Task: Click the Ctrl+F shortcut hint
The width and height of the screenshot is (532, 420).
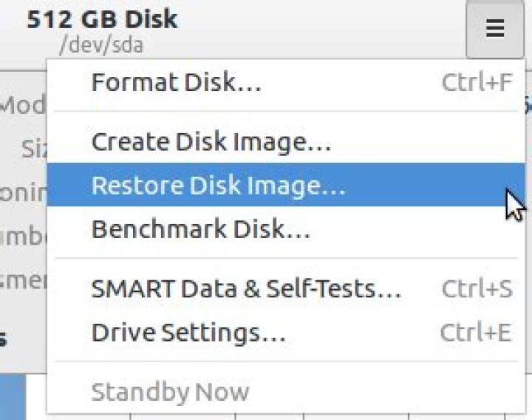Action: [x=477, y=82]
